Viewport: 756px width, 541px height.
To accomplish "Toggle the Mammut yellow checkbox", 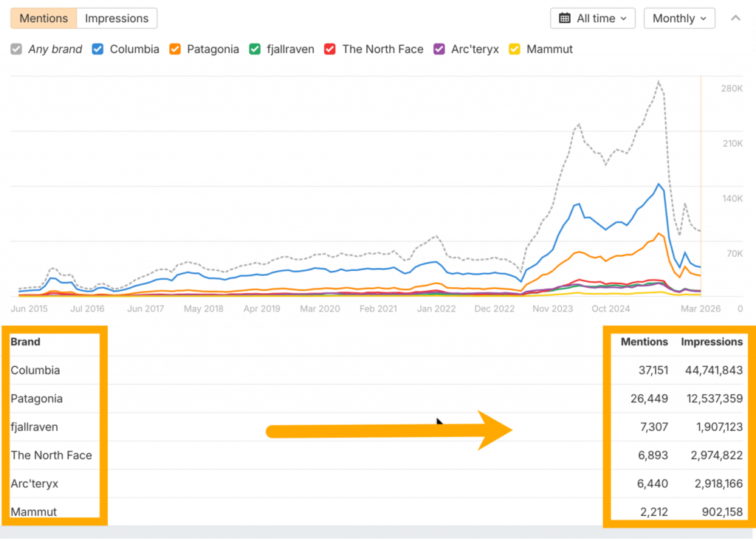I will (x=515, y=49).
